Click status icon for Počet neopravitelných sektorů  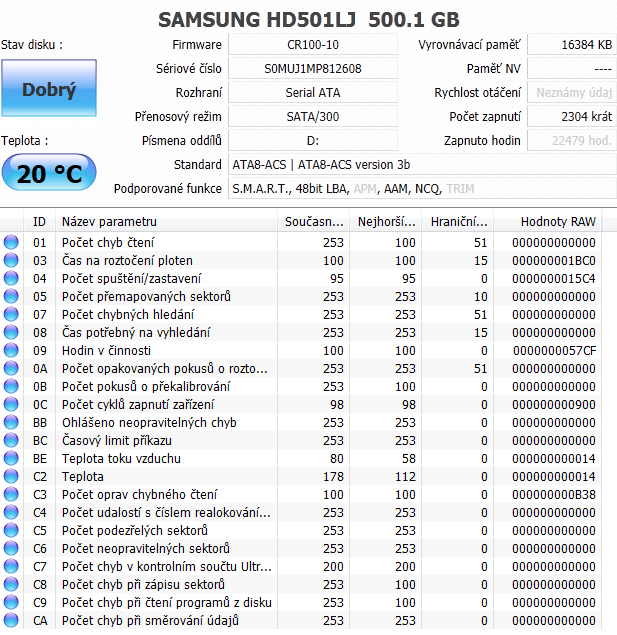[x=11, y=548]
